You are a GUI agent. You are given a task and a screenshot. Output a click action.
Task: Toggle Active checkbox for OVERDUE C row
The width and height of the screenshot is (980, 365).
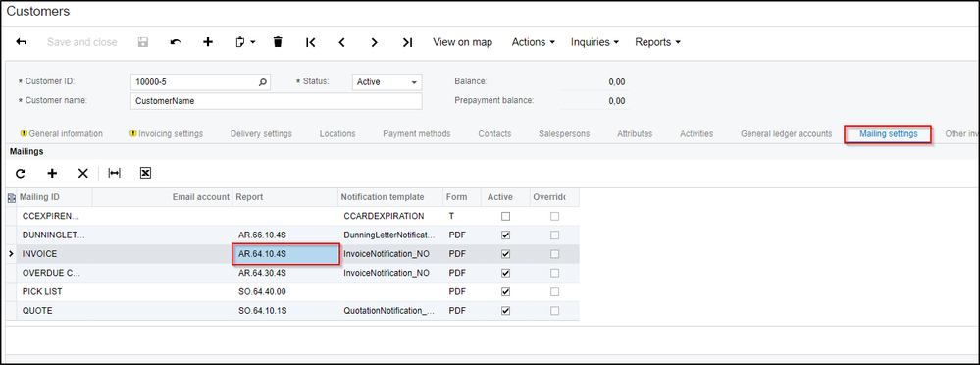505,273
